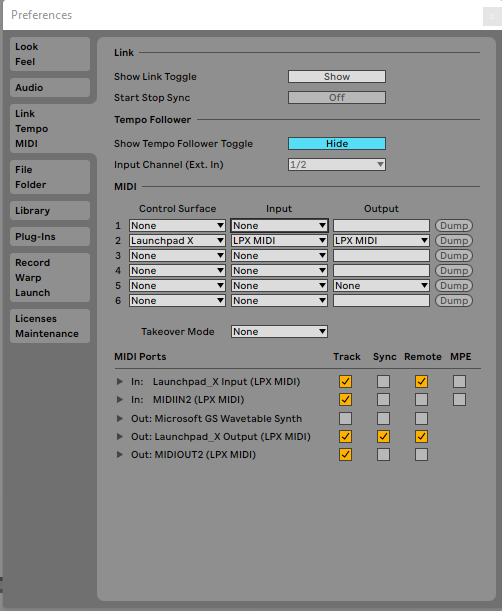Click the Dump button in row 5
502x611 pixels.
454,286
